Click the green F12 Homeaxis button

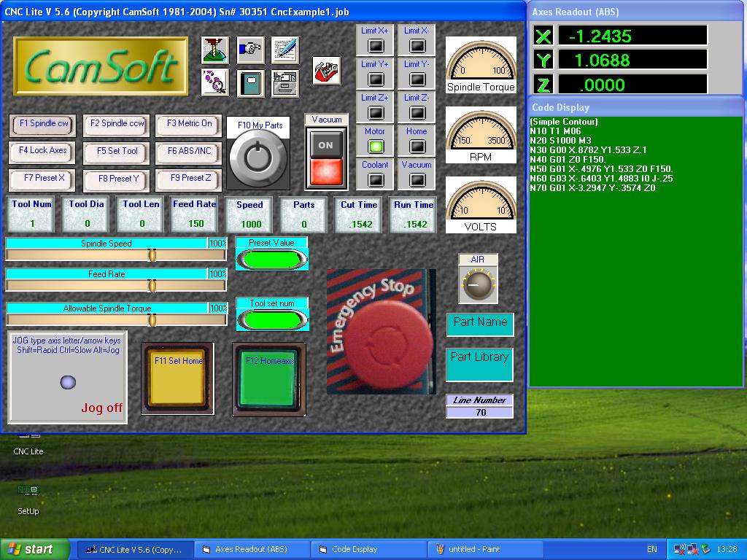(269, 379)
